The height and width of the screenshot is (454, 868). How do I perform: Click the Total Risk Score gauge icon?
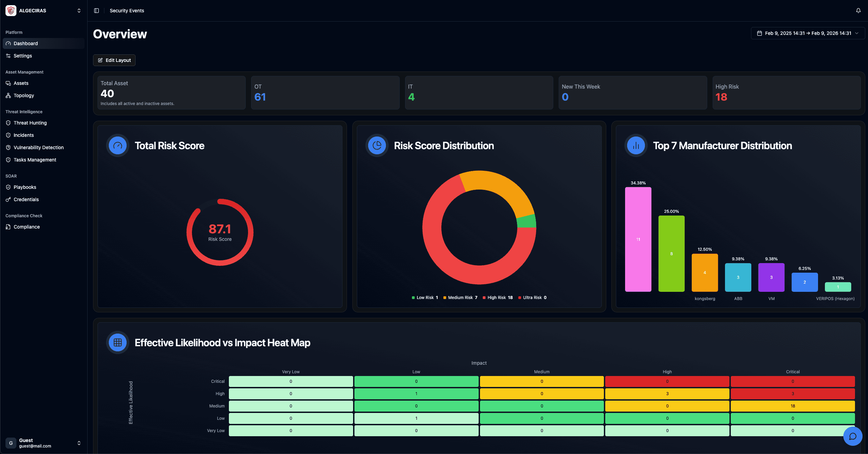(x=117, y=145)
